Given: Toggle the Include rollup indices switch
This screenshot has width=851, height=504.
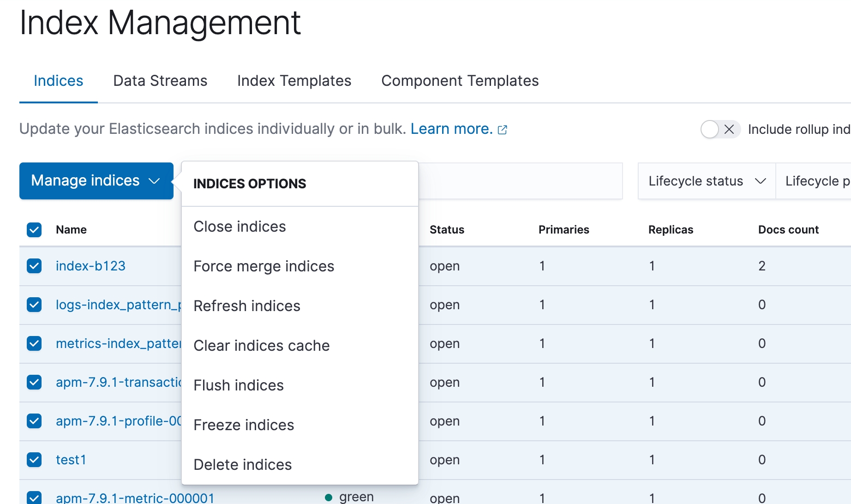Looking at the screenshot, I should (720, 129).
